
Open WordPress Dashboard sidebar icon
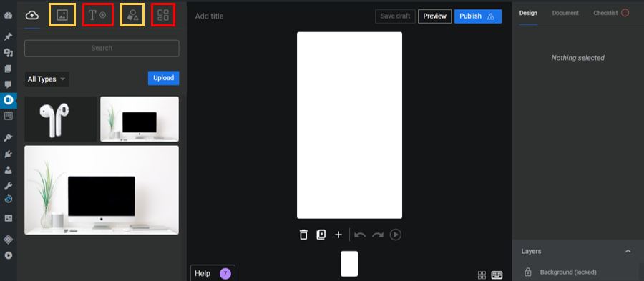8,16
